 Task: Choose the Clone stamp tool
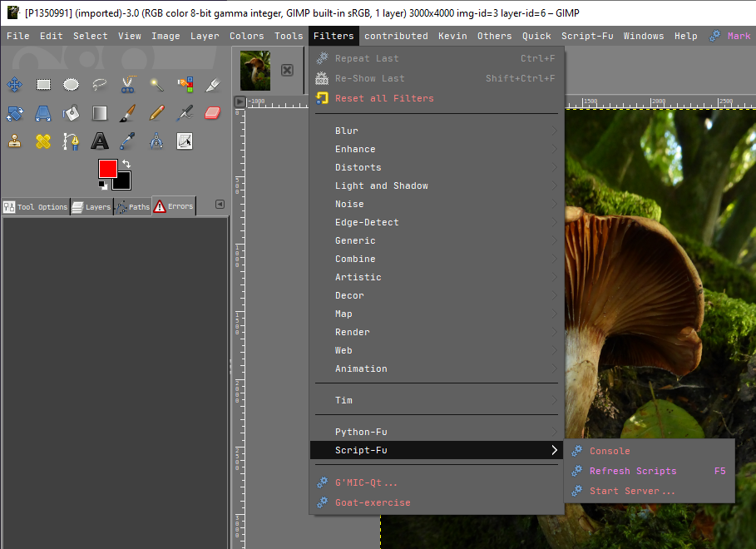pyautogui.click(x=14, y=141)
